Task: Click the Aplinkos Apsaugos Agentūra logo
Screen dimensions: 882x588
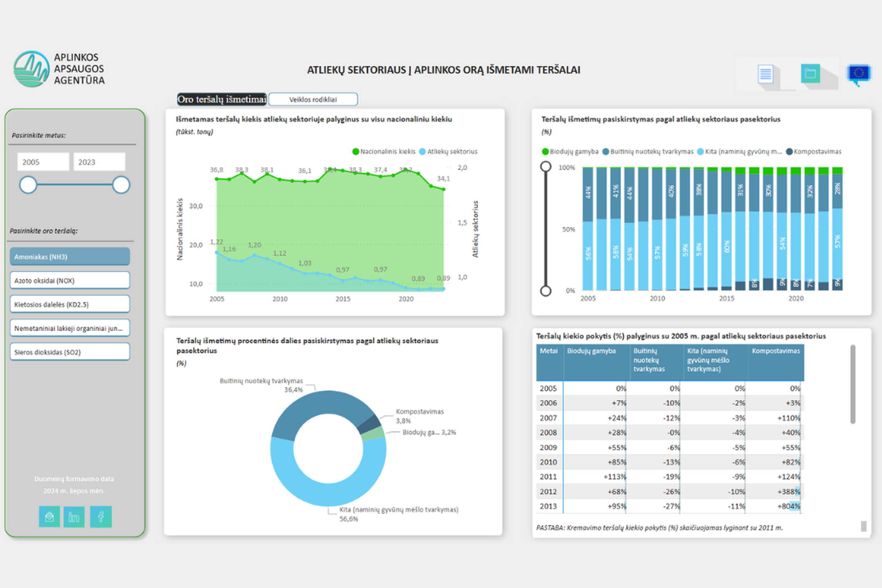Action: (59, 69)
